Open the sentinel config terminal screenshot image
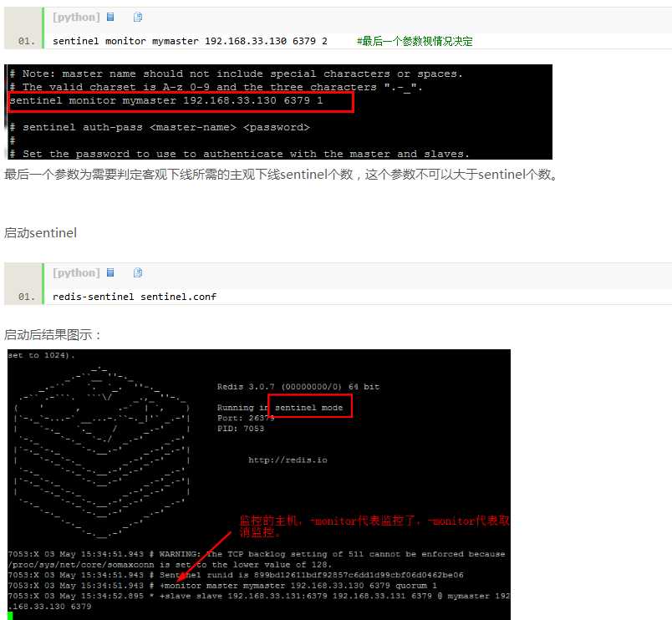This screenshot has width=672, height=620. pyautogui.click(x=280, y=112)
